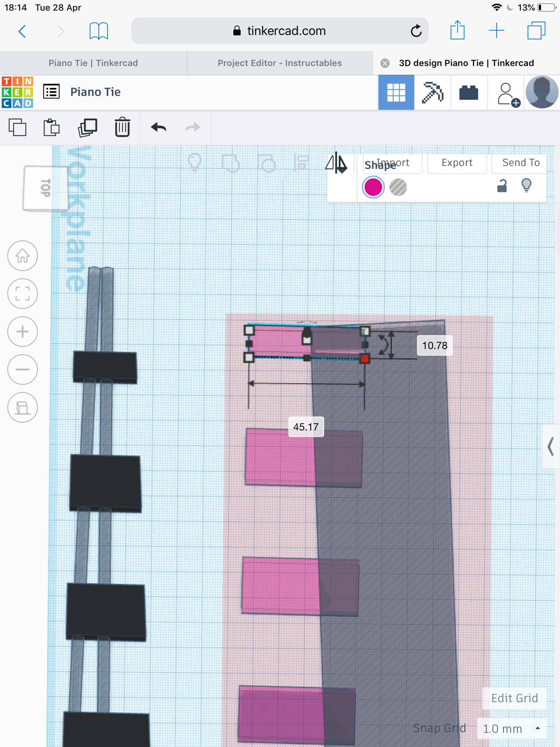
Task: Switch to orthographic view cube icon
Action: 23,407
